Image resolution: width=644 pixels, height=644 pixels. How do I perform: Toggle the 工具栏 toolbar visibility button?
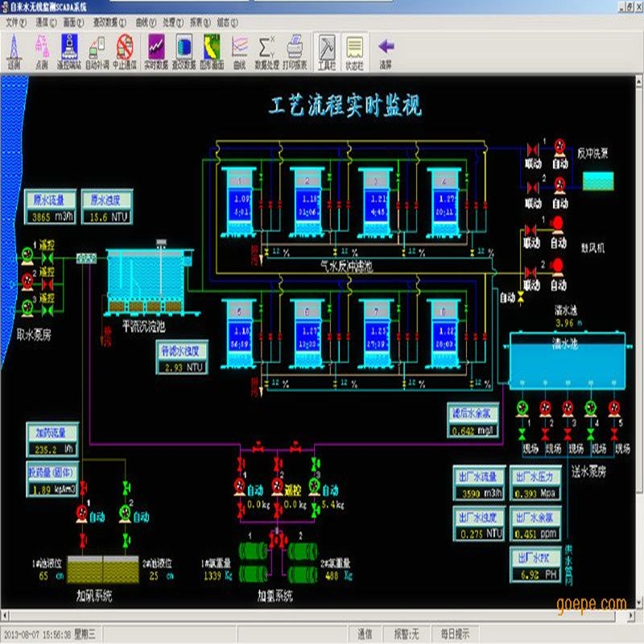[326, 48]
